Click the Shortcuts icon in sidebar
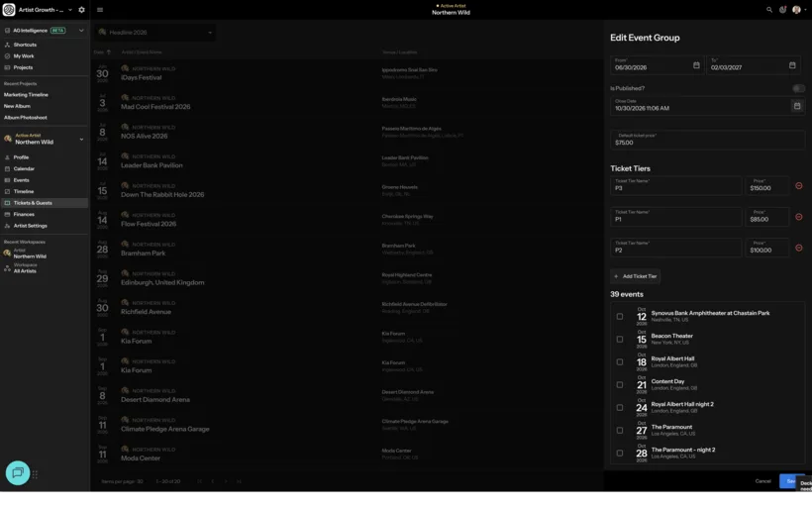The height and width of the screenshot is (508, 812). [7, 45]
